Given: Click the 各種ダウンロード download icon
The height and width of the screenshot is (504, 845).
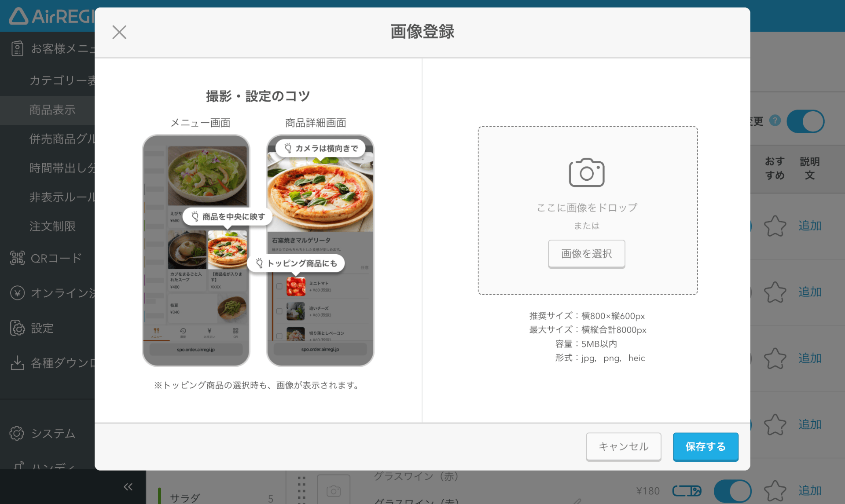Looking at the screenshot, I should pos(17,363).
